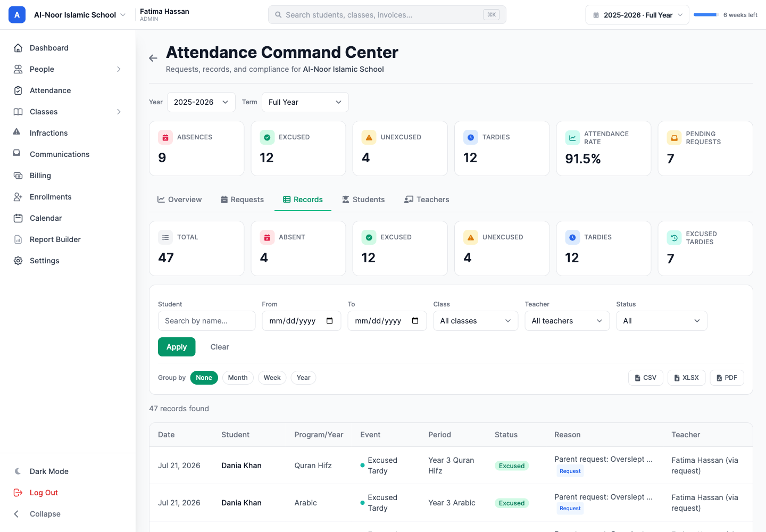The width and height of the screenshot is (766, 532).
Task: Select the Week grouping pill
Action: [272, 378]
